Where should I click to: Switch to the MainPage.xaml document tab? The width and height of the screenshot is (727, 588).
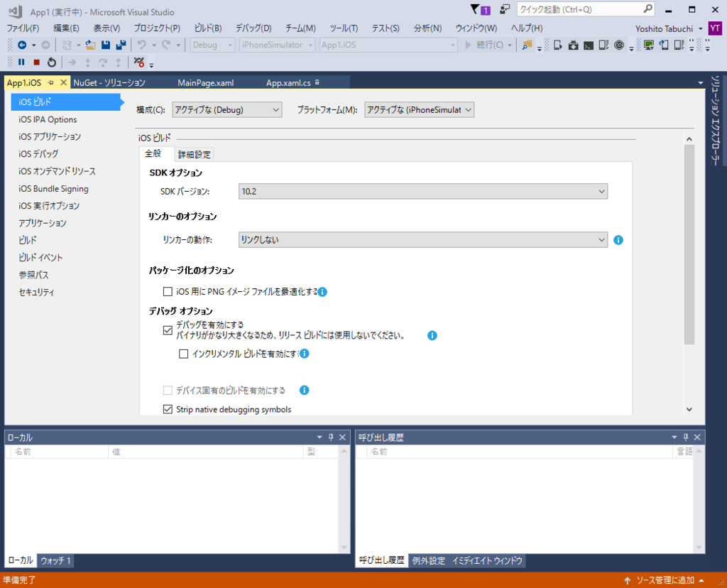tap(205, 83)
